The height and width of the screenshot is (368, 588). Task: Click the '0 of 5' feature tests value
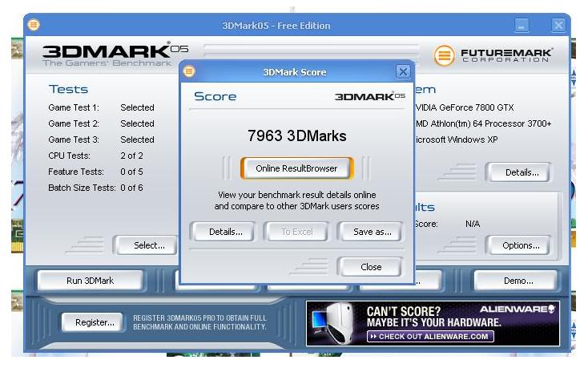click(131, 172)
